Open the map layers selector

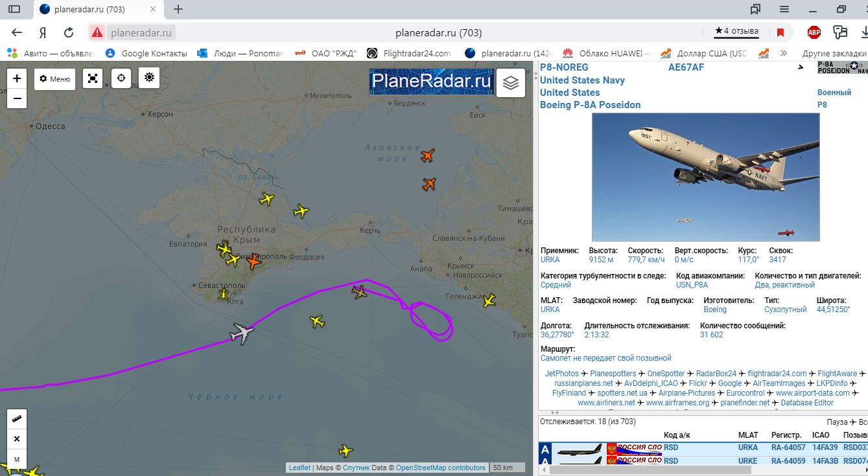[511, 82]
